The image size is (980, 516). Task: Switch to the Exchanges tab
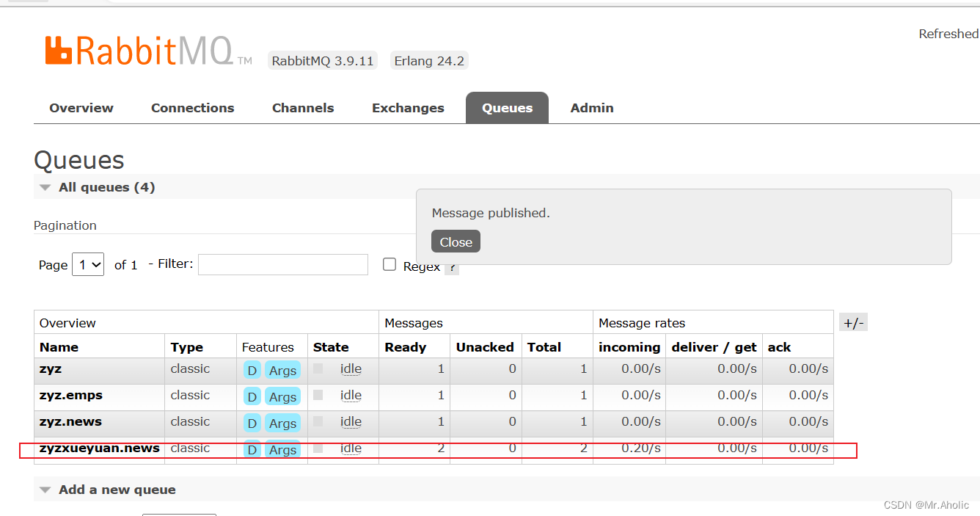tap(408, 107)
